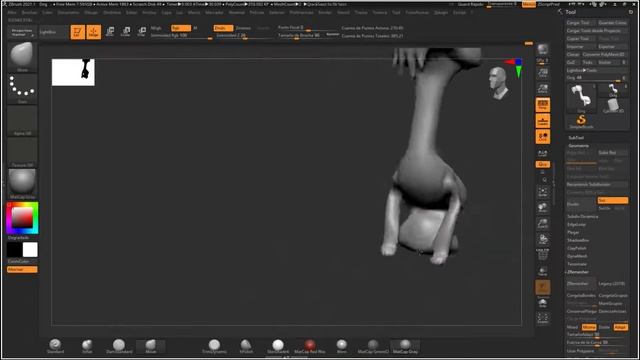The height and width of the screenshot is (360, 640).
Task: Select the SimpleBrush tool thumbnail
Action: pos(581,121)
